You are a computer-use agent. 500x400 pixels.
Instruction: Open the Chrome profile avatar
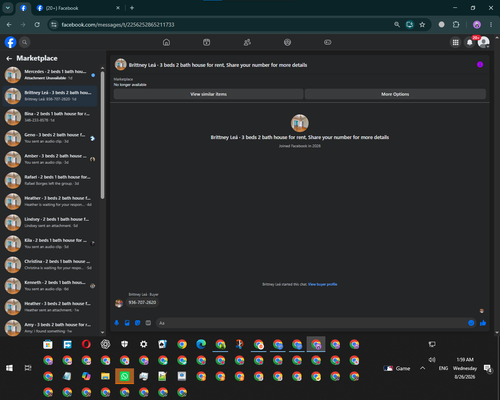coord(477,25)
